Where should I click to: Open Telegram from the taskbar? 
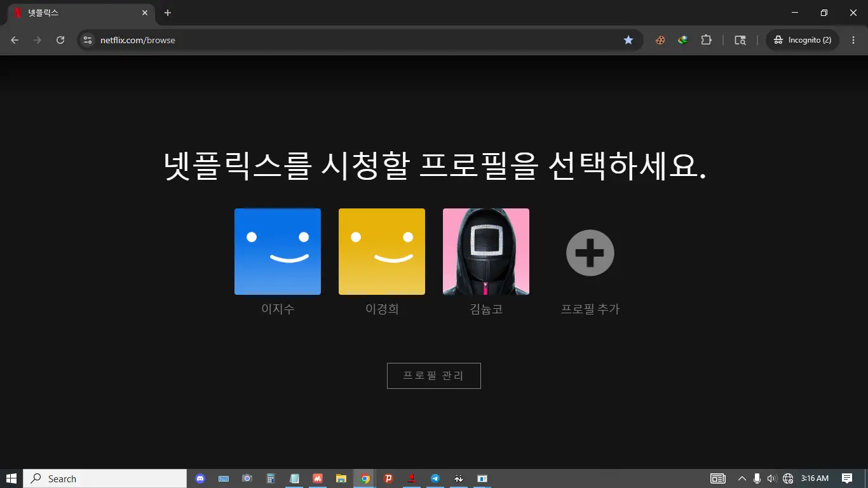click(x=435, y=478)
